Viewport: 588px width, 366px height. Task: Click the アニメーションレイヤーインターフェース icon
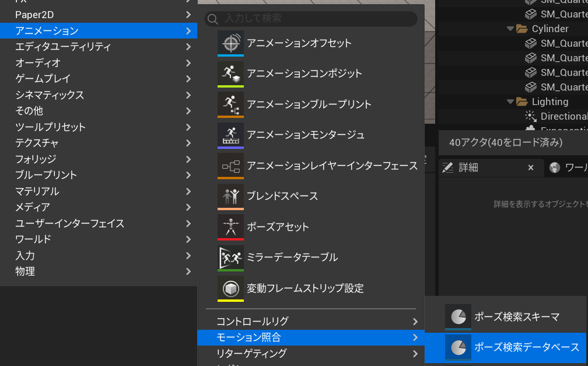[x=230, y=166]
